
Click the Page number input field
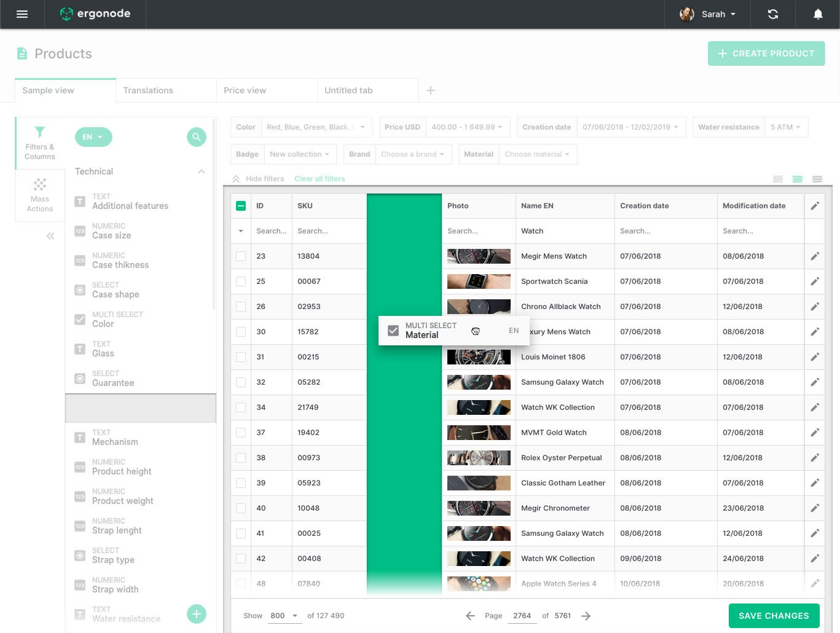522,615
